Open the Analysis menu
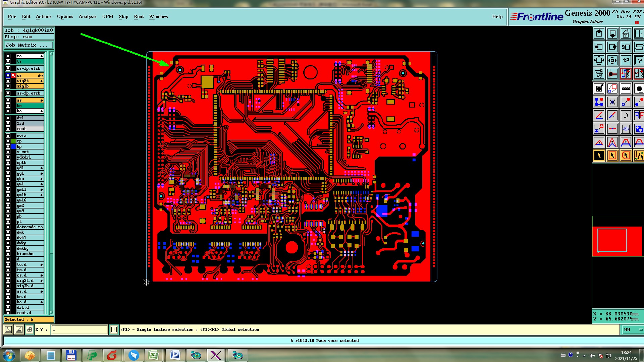The width and height of the screenshot is (644, 362). 87,16
